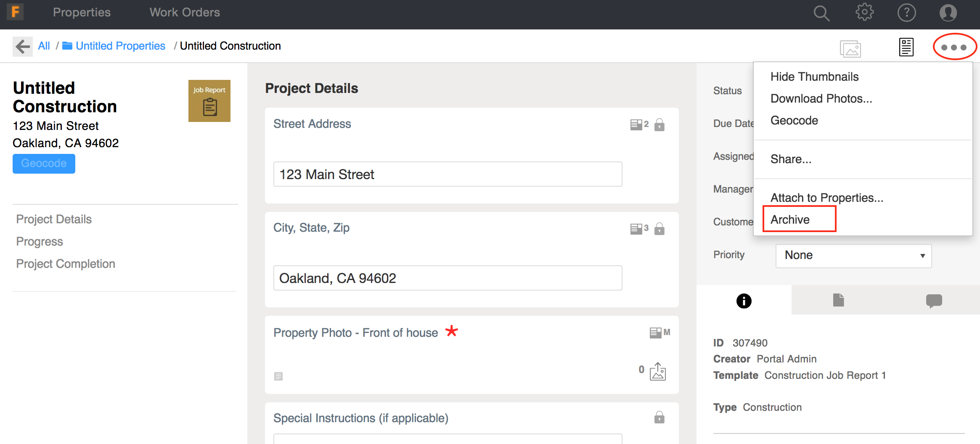The image size is (980, 444).
Task: Click the photo upload icon for Property Photo
Action: pyautogui.click(x=658, y=372)
